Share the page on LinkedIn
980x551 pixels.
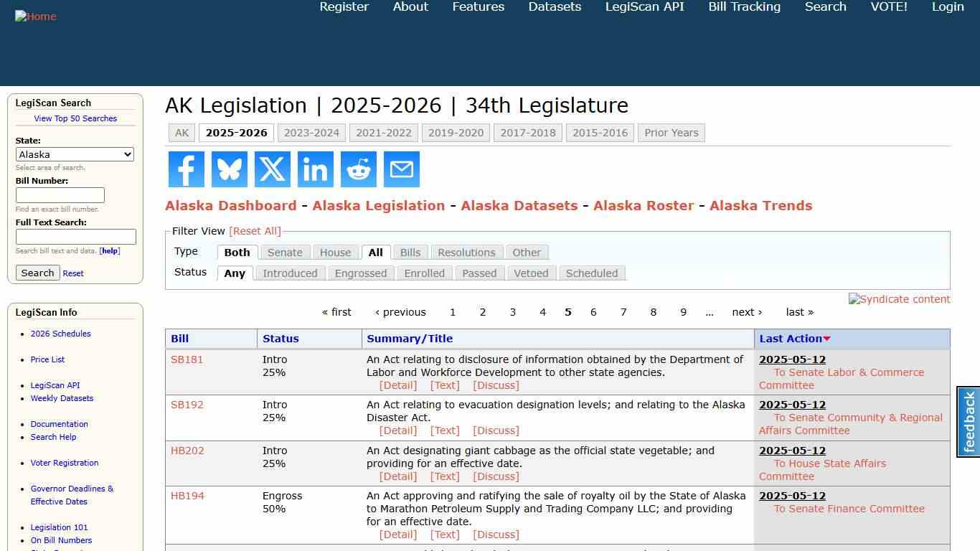(x=315, y=169)
